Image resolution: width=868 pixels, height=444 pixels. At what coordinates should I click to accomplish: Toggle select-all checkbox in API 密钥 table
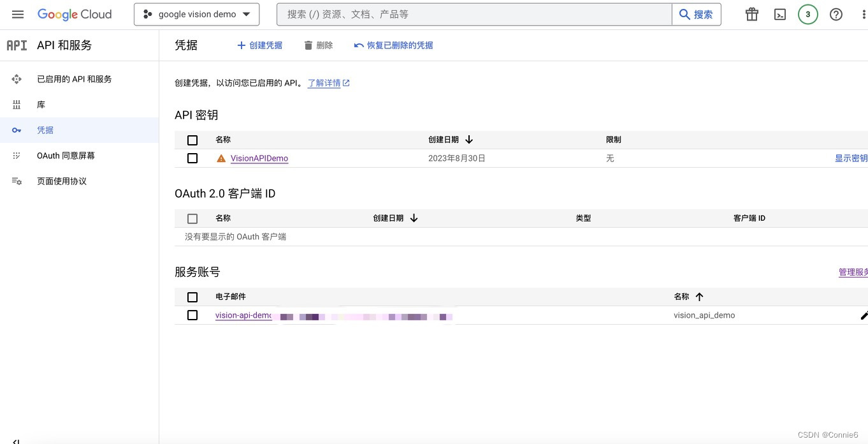point(192,140)
